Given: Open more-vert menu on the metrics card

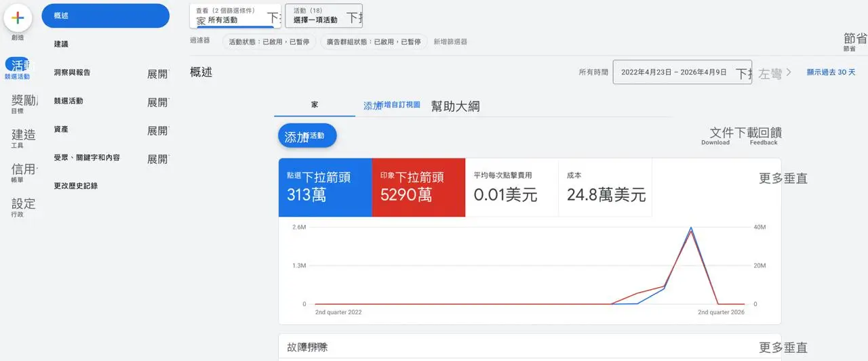Looking at the screenshot, I should (783, 179).
